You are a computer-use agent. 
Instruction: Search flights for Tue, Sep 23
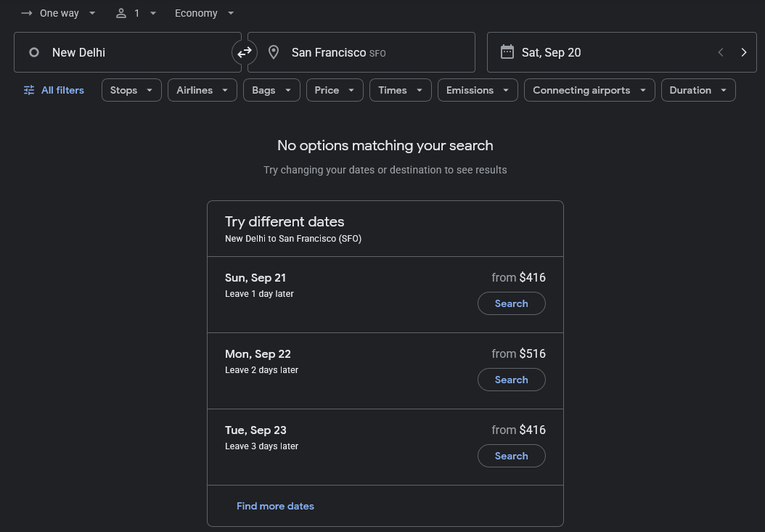pos(511,456)
